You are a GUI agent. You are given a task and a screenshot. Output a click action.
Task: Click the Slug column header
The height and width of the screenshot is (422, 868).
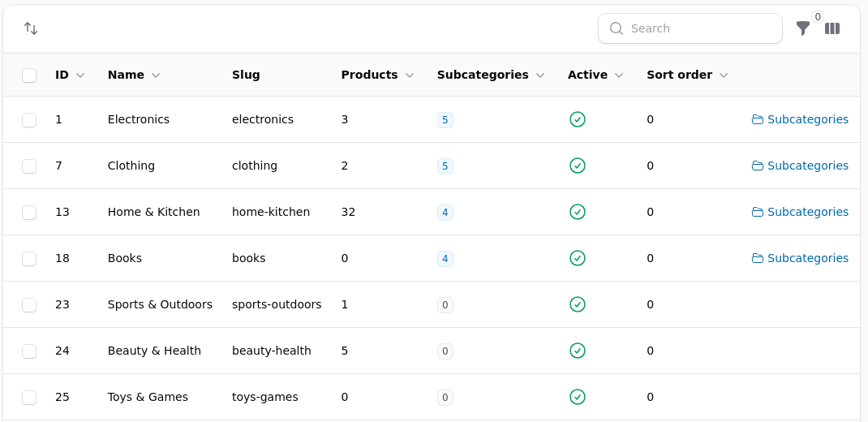click(246, 75)
